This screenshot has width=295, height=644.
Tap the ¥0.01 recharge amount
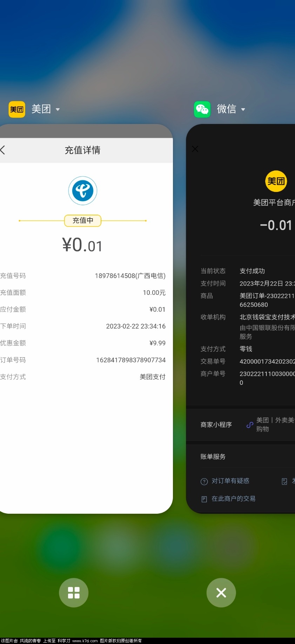click(x=82, y=244)
